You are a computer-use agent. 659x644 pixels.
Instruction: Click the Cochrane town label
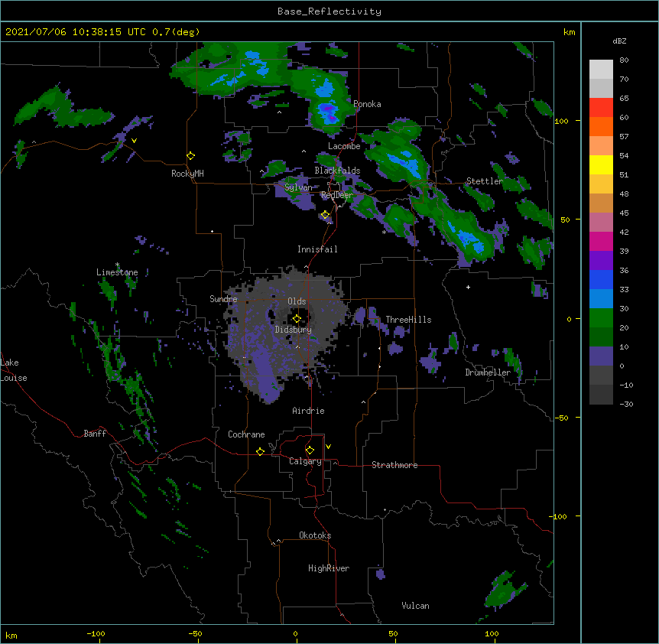[246, 434]
